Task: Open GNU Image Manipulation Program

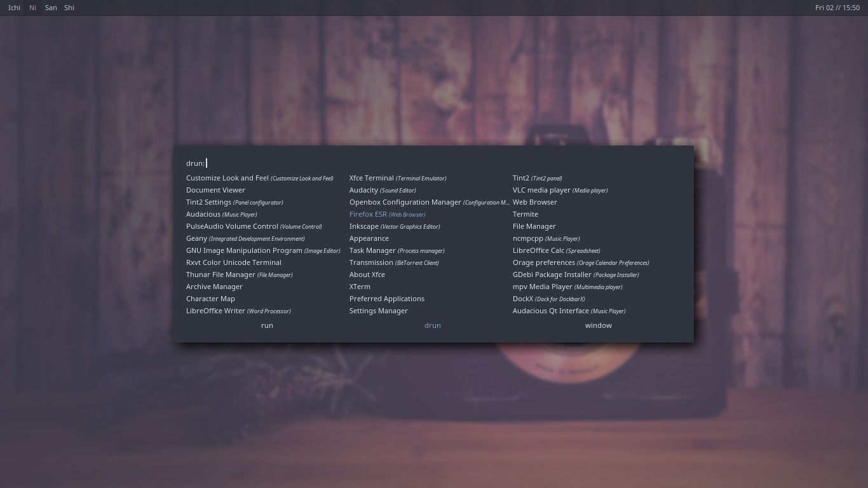Action: pyautogui.click(x=244, y=250)
